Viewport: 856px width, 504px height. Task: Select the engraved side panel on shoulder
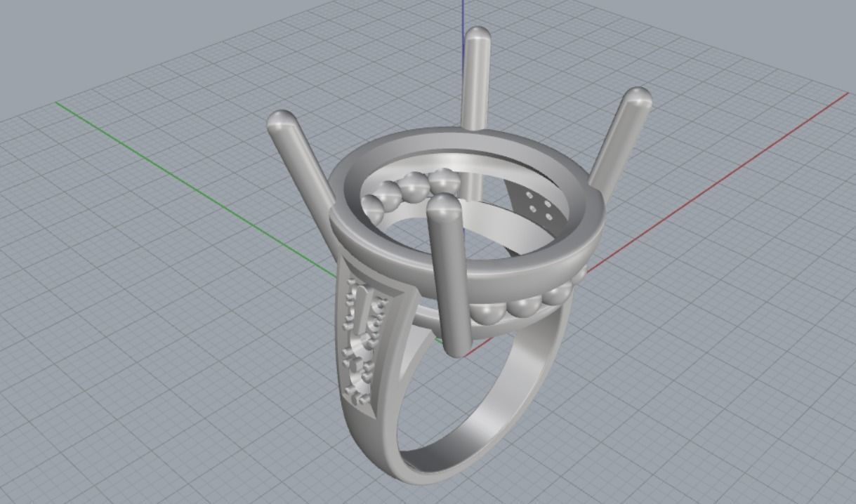[x=364, y=343]
